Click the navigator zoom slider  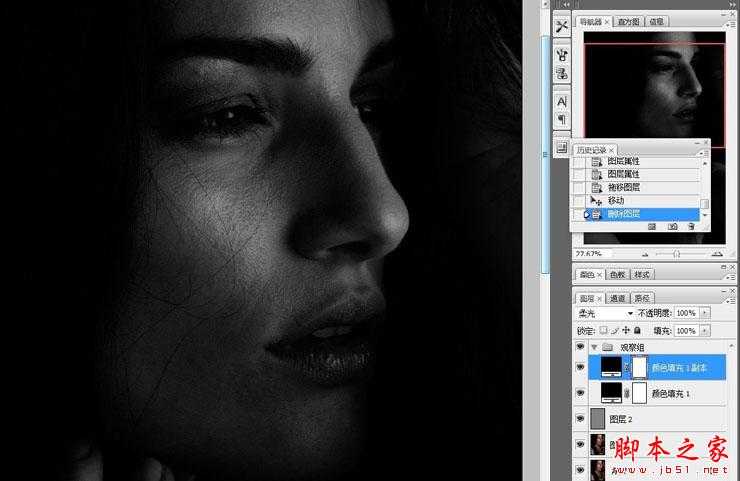tap(677, 254)
